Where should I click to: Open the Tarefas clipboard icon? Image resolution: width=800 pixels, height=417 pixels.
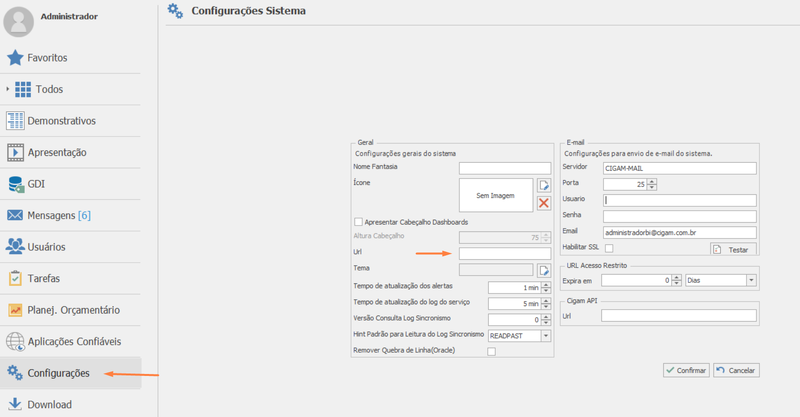pos(15,278)
